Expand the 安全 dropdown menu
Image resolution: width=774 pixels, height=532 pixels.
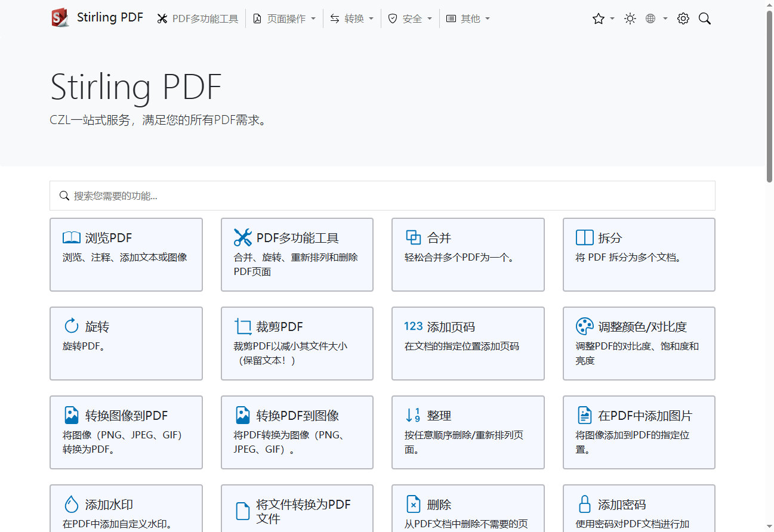410,19
